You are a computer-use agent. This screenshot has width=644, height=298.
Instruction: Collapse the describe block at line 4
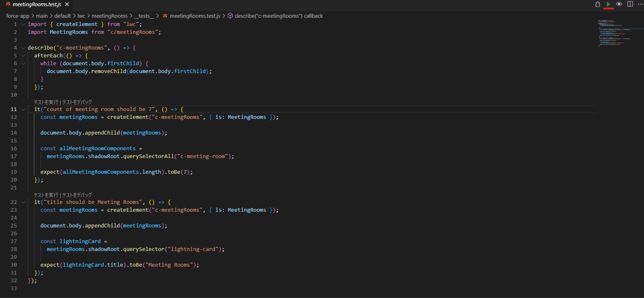pyautogui.click(x=23, y=48)
